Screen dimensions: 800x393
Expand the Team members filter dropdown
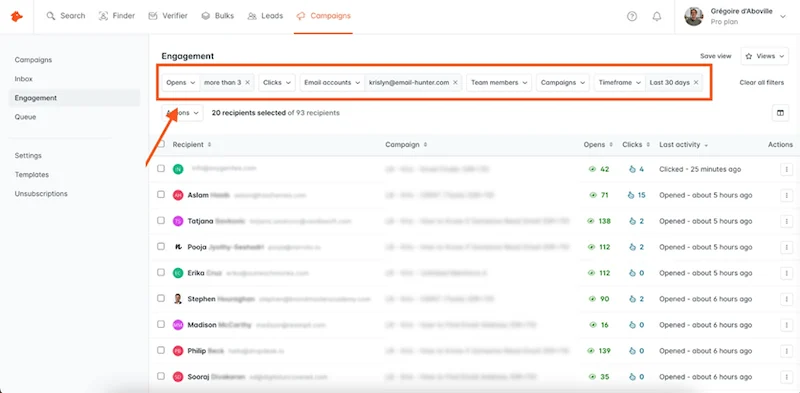click(499, 82)
